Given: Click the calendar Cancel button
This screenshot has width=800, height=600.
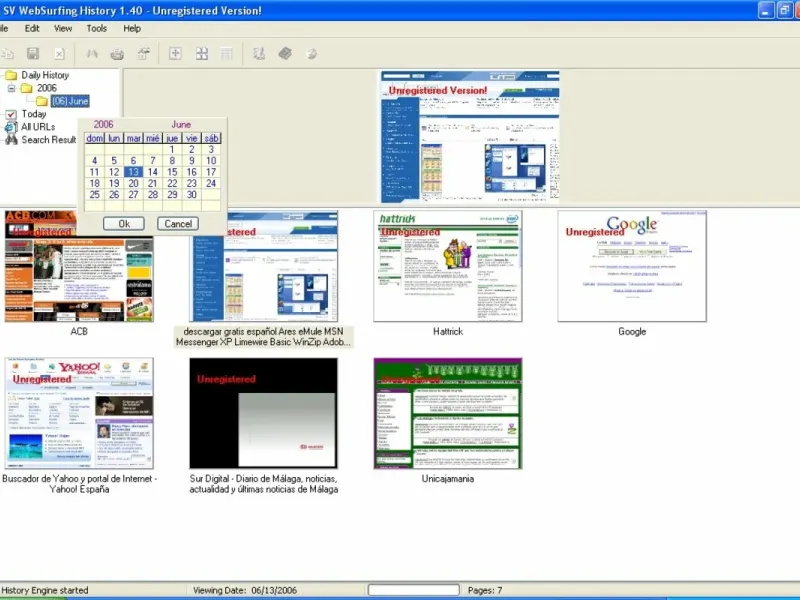Looking at the screenshot, I should (178, 223).
